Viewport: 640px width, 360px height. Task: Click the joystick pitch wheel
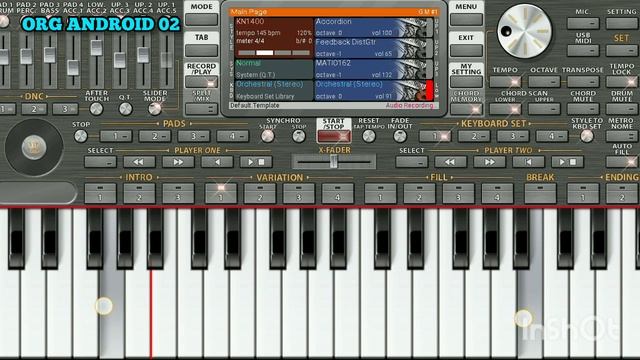(34, 147)
